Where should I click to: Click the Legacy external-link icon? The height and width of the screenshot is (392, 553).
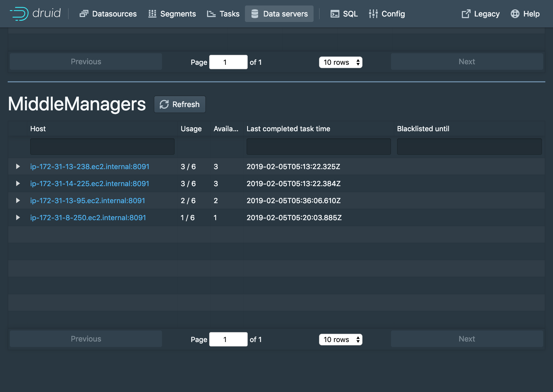(466, 14)
